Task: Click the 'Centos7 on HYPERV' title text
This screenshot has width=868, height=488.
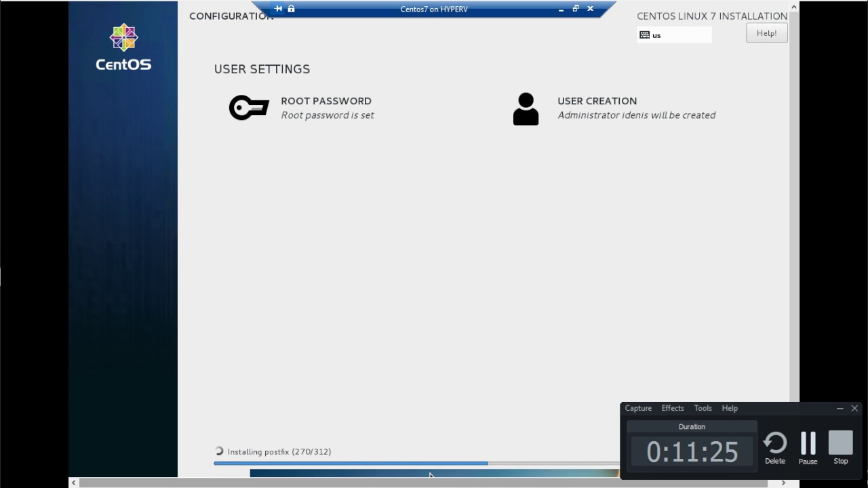Action: [434, 9]
